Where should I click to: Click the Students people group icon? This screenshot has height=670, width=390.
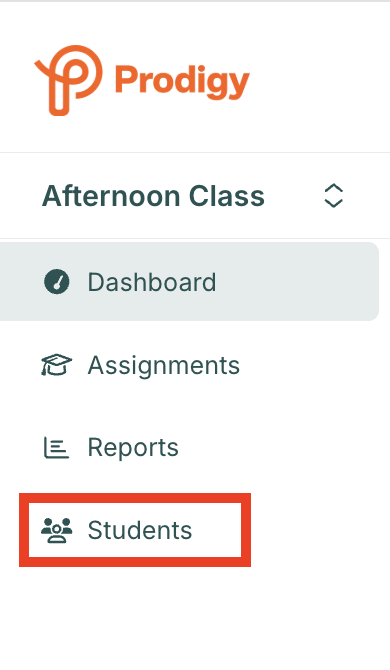(x=57, y=530)
